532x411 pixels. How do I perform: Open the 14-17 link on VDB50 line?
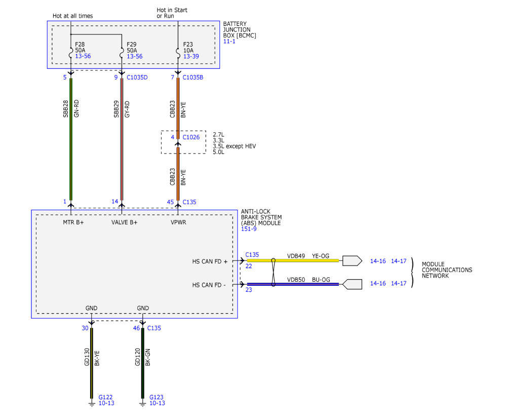pyautogui.click(x=399, y=283)
